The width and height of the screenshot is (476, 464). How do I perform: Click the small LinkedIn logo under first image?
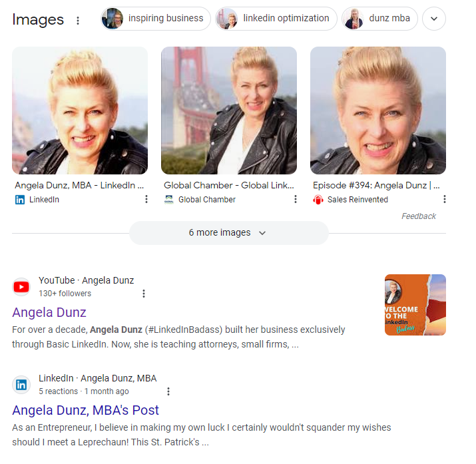20,200
